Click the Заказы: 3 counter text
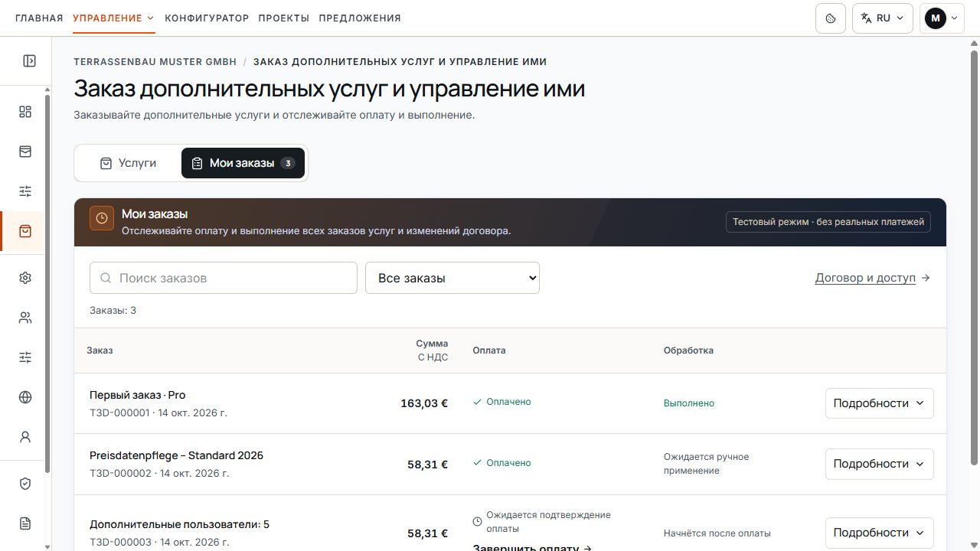Image resolution: width=980 pixels, height=551 pixels. 113,311
